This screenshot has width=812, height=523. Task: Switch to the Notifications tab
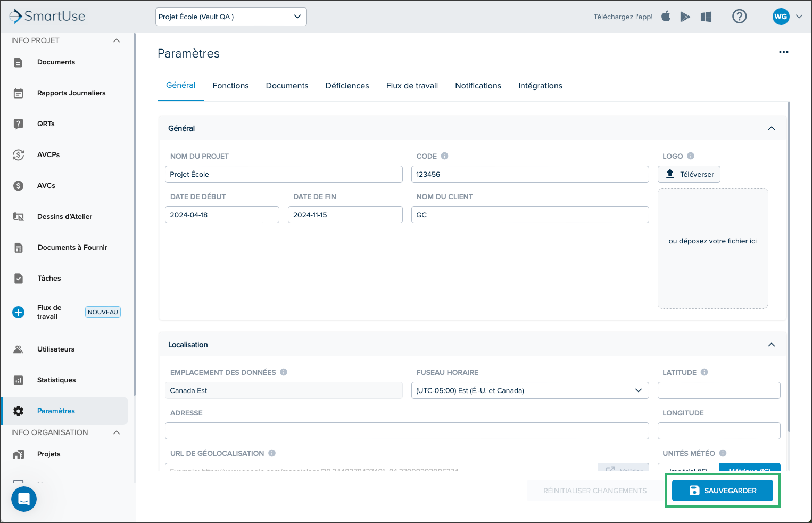point(478,86)
